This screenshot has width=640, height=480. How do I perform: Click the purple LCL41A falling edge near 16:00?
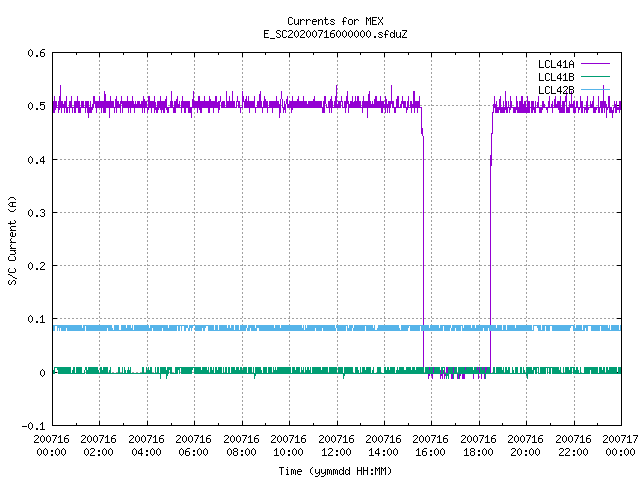(x=423, y=245)
